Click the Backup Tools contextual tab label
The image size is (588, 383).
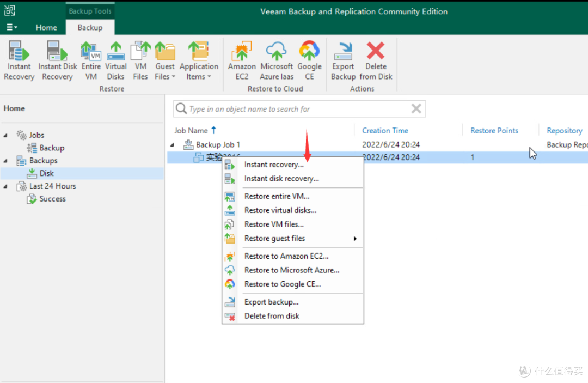(90, 11)
